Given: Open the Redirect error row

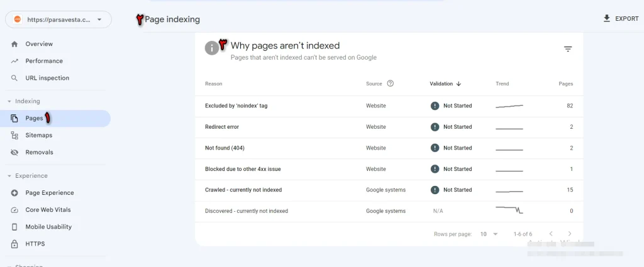Looking at the screenshot, I should (x=389, y=127).
